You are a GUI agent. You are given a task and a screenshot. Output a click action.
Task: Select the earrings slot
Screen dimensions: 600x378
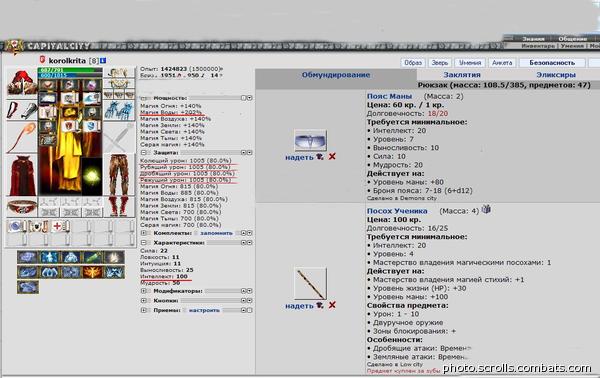119,73
